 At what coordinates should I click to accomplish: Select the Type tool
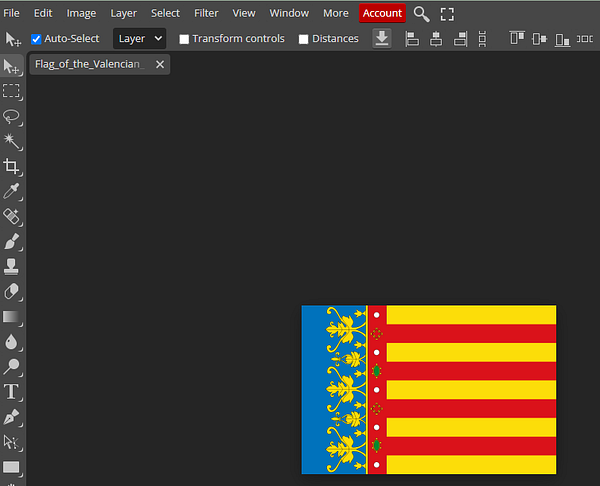tap(11, 392)
